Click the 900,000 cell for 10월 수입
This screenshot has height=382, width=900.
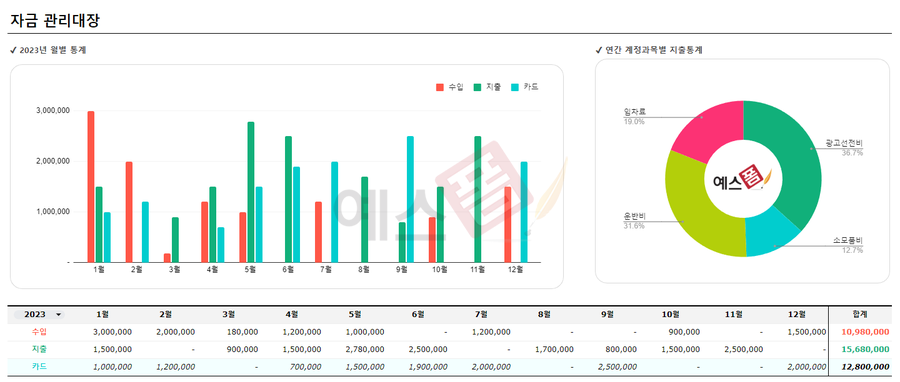[685, 332]
